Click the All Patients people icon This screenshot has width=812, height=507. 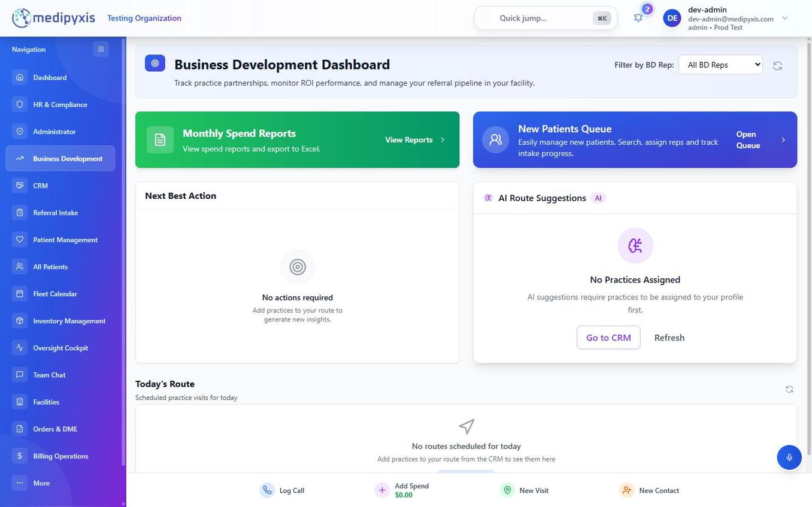click(20, 266)
